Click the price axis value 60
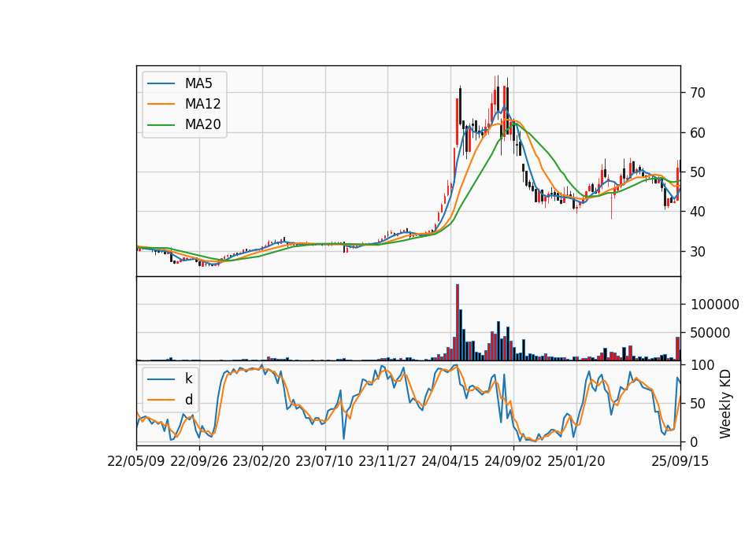756x543 pixels. 698,133
